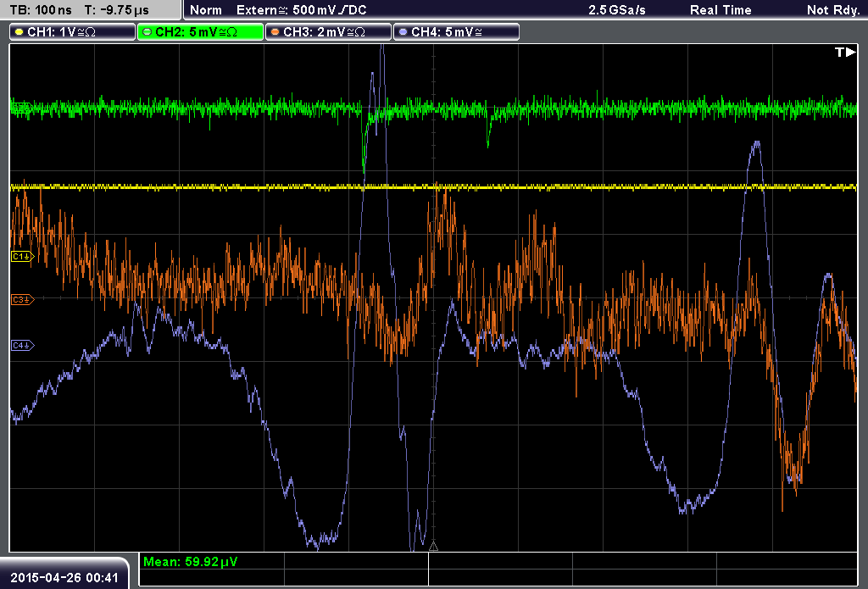Click the T: -9.75 µs trigger offset

pyautogui.click(x=117, y=10)
